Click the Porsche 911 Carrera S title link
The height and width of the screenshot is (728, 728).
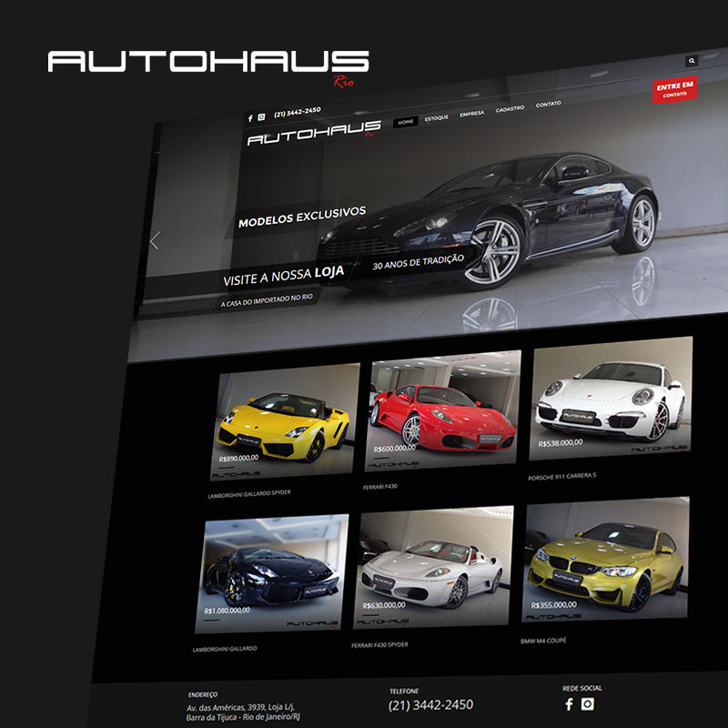point(562,476)
